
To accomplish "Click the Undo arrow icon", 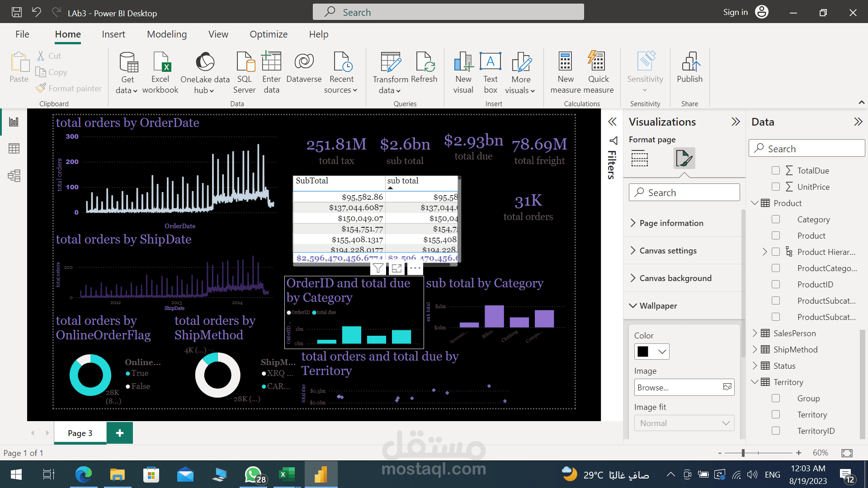I will tap(37, 12).
